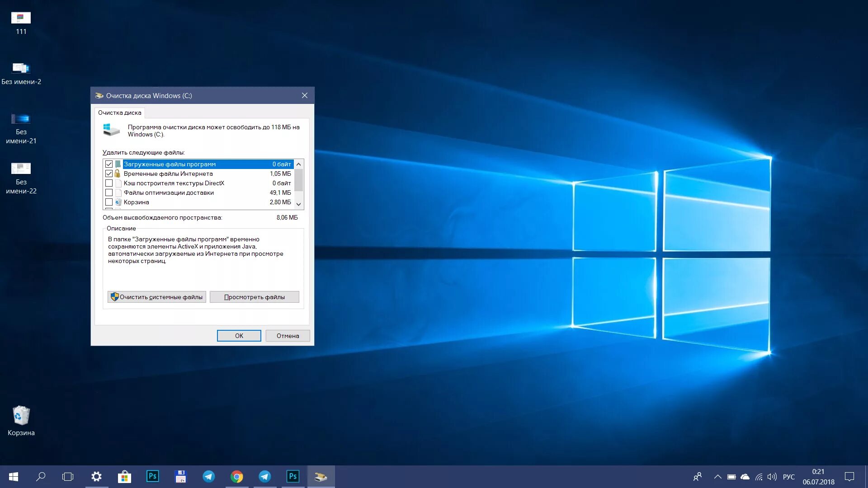Open the Action Center notification icon
This screenshot has width=868, height=488.
coord(849,477)
